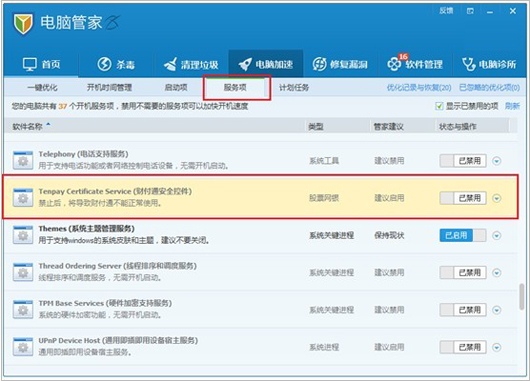The image size is (530, 381).
Task: Switch to 服务项 sub-tab
Action: coord(235,88)
